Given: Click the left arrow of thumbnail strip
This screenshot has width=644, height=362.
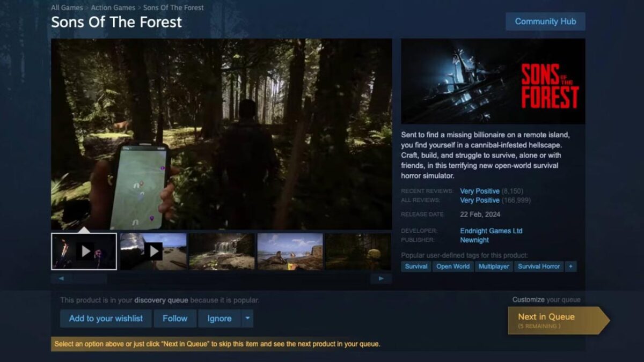Looking at the screenshot, I should click(x=61, y=278).
